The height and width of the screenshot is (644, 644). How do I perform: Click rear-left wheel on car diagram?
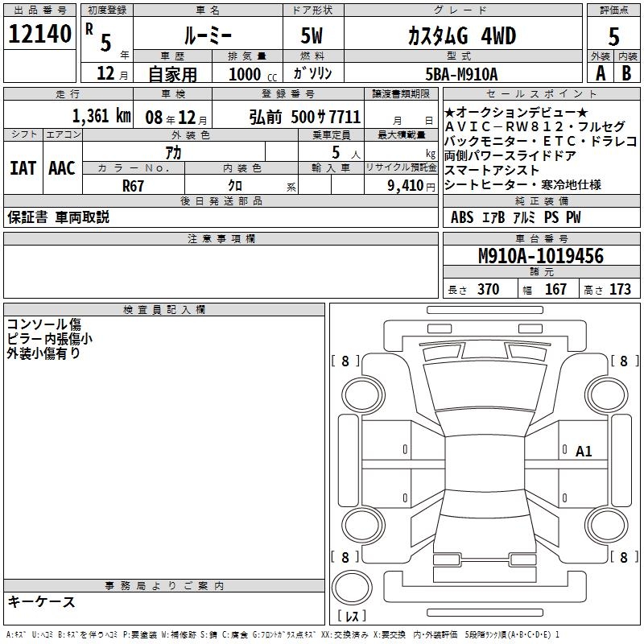(363, 525)
